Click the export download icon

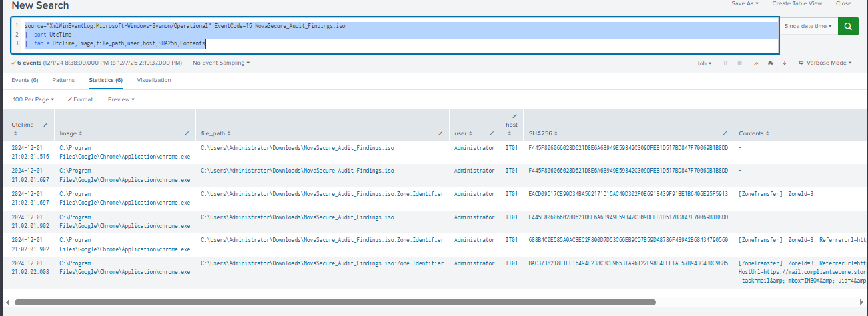(x=784, y=63)
